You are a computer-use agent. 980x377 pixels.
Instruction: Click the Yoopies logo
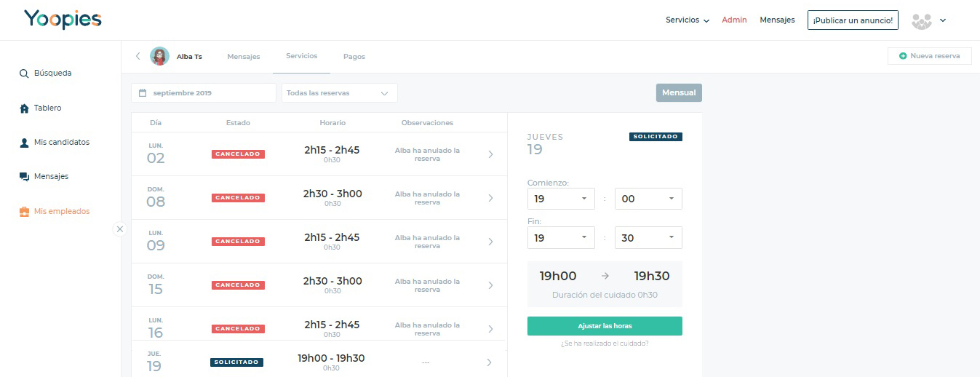click(x=63, y=20)
